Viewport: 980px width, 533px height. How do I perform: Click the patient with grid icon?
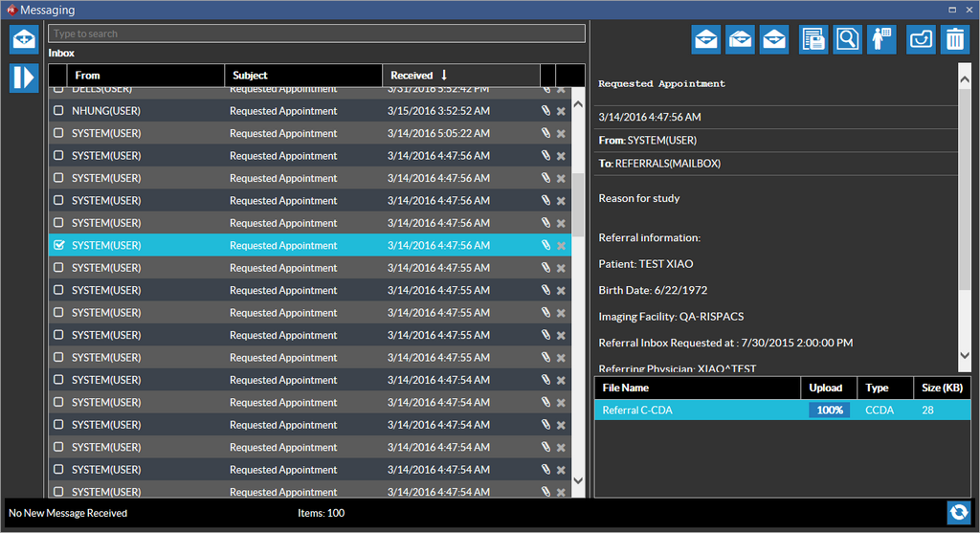[x=880, y=39]
